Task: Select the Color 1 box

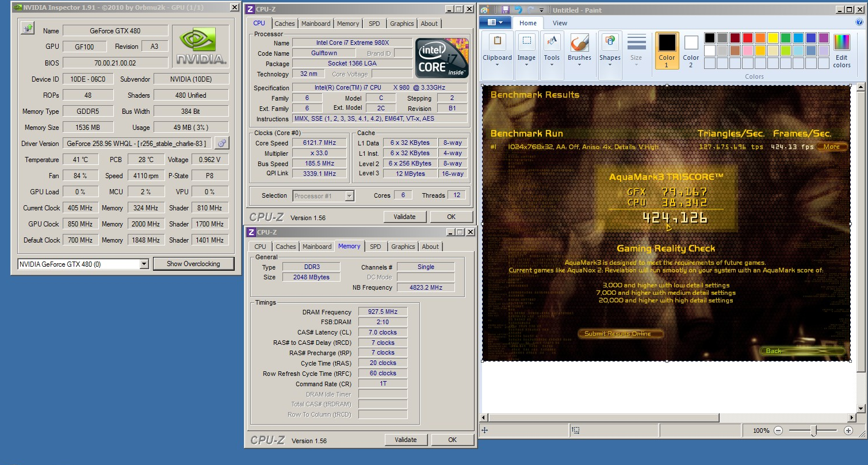Action: click(667, 50)
